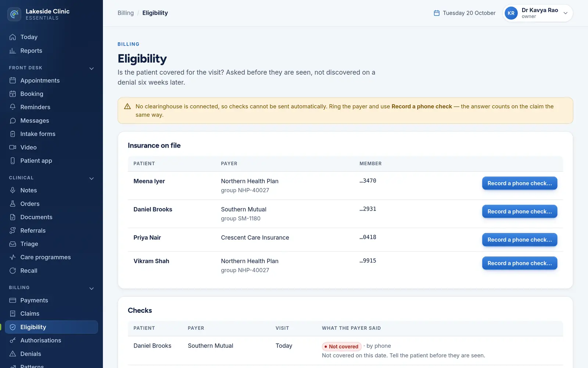Image resolution: width=588 pixels, height=368 pixels.
Task: Click the Reports bar chart icon
Action: click(x=12, y=51)
